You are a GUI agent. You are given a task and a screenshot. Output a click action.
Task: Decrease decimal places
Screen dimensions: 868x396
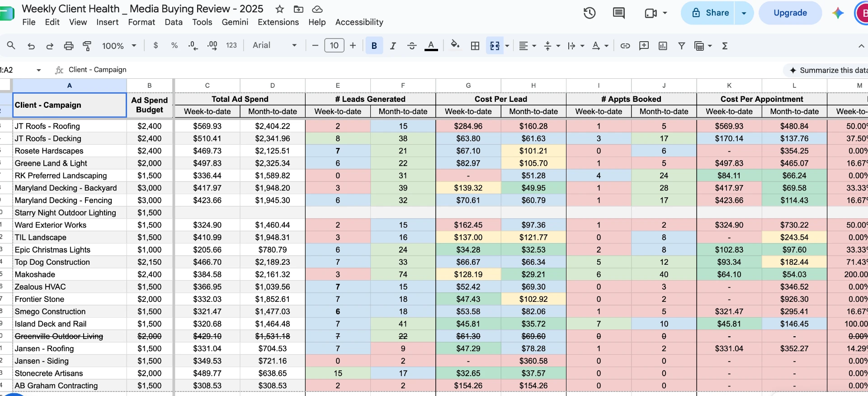[193, 45]
